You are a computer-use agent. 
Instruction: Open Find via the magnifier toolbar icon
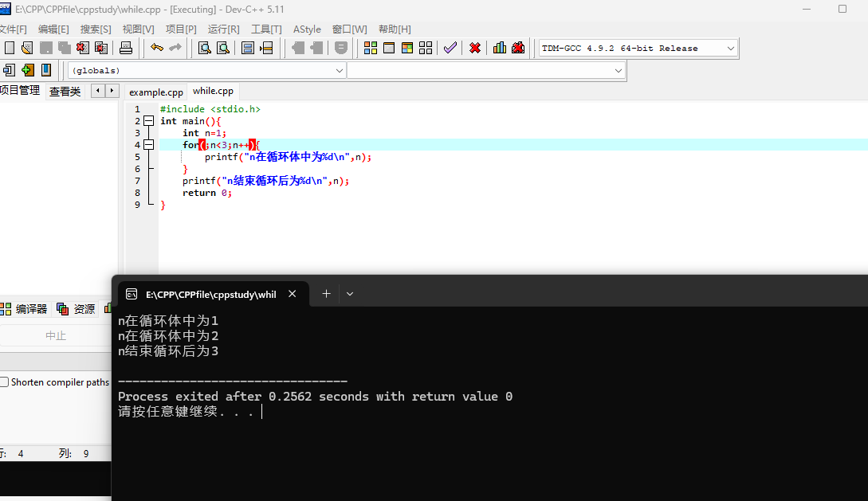tap(204, 48)
